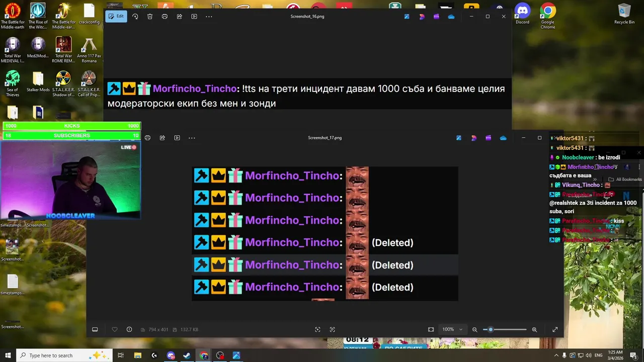Show file info for Screenshot_17.png
Viewport: 644px width, 362px height.
[x=129, y=330]
